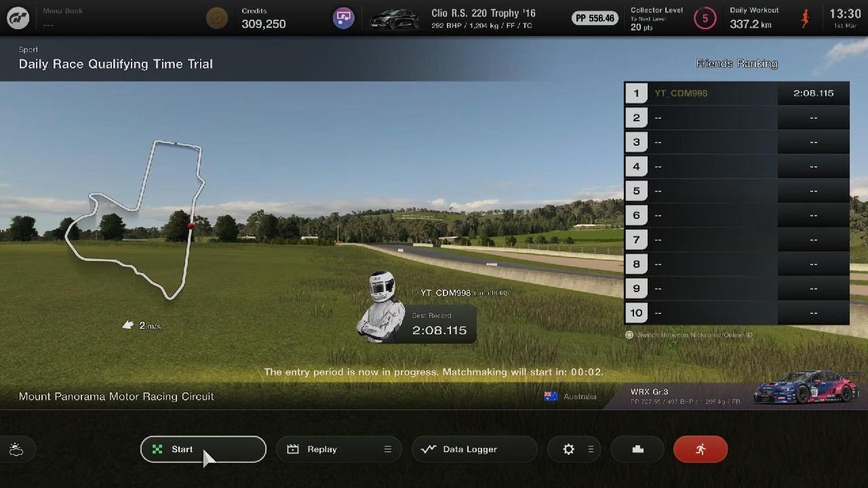Click the 13:30 clock display

[x=845, y=14]
